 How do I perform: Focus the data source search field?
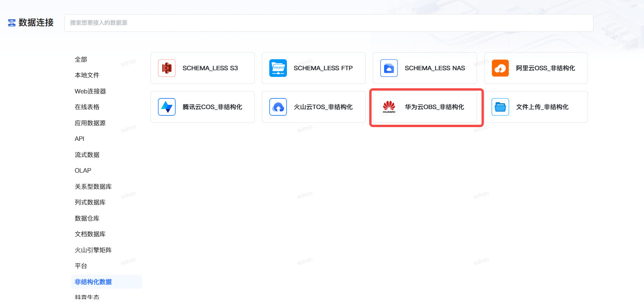tap(328, 23)
